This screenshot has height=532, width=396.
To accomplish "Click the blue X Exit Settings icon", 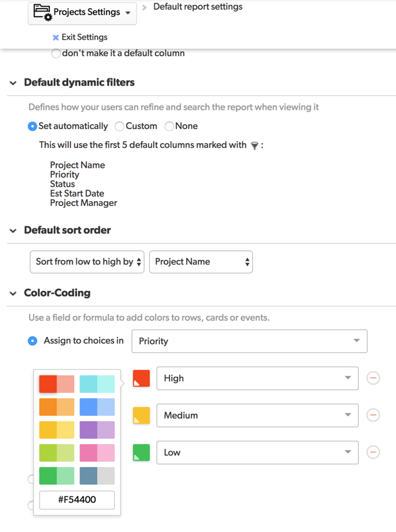I will point(55,37).
